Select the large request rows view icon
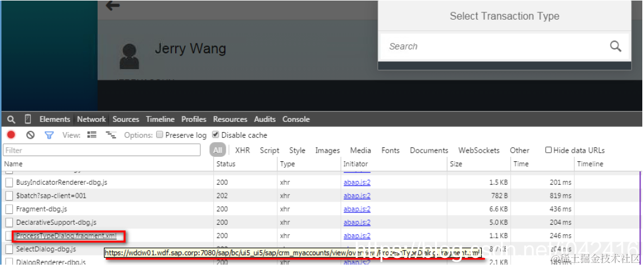644x268 pixels. (92, 135)
